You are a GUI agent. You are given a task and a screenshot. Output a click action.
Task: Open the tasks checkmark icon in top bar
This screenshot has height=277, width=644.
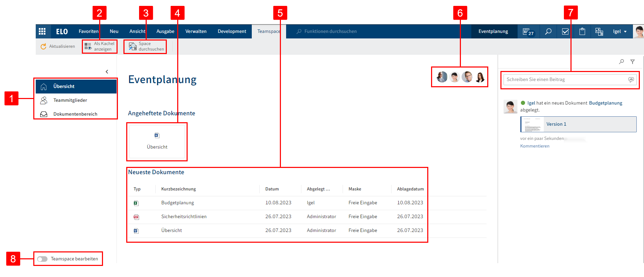click(x=565, y=32)
